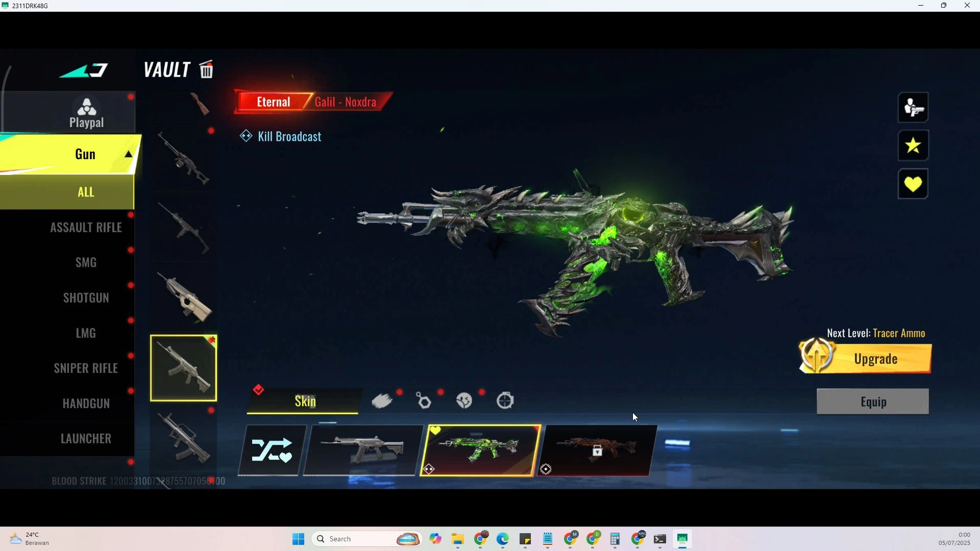
Task: Open File Explorer from the taskbar
Action: pos(458,539)
